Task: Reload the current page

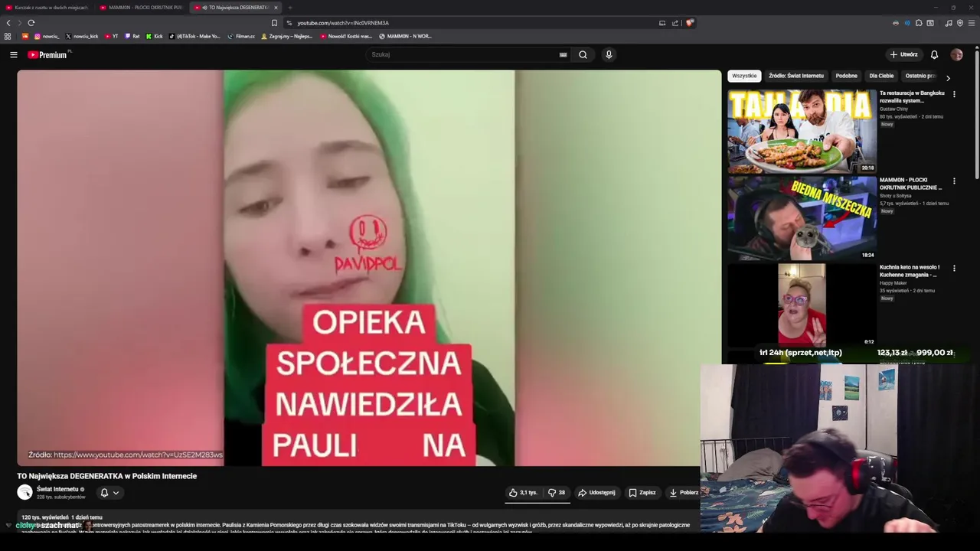Action: (x=31, y=23)
